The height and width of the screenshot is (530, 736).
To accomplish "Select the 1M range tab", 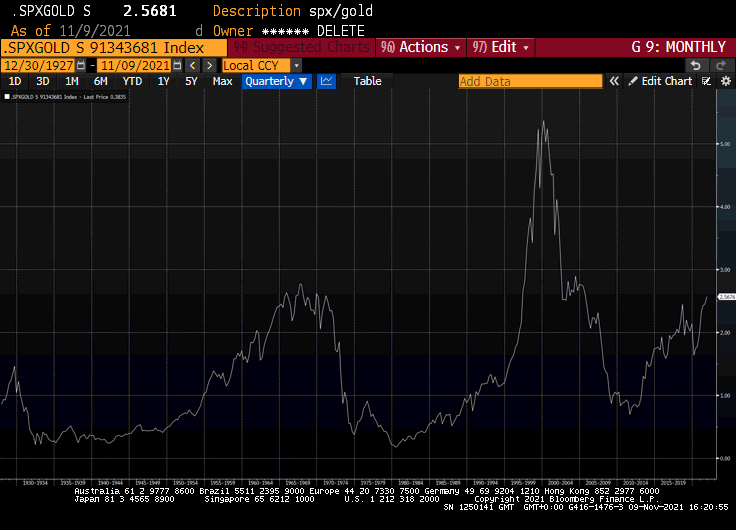I will [71, 81].
